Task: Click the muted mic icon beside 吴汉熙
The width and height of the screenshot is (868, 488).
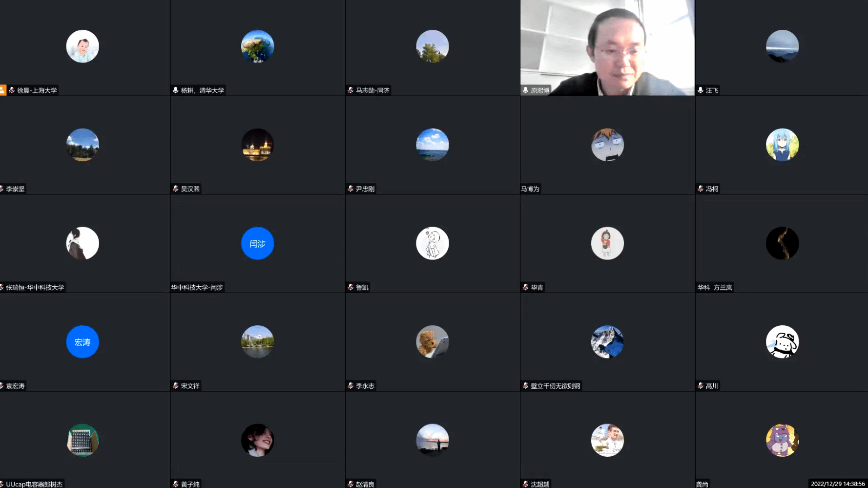Action: (x=176, y=189)
